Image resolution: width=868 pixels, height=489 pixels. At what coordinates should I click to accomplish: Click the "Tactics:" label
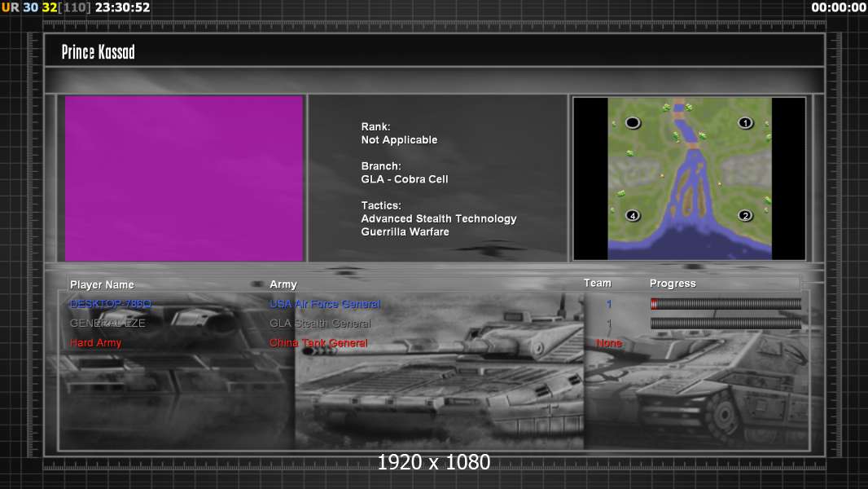(x=381, y=205)
